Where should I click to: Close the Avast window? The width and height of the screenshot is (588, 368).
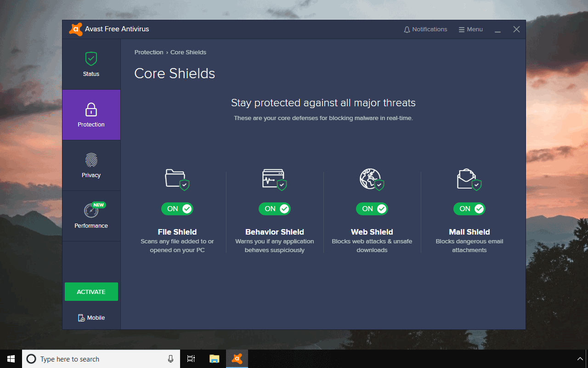[x=516, y=29]
